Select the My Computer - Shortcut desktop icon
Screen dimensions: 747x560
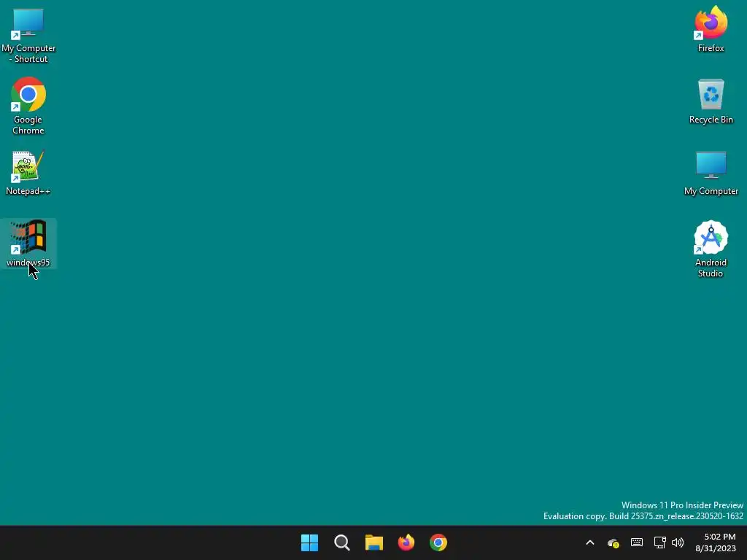28,36
